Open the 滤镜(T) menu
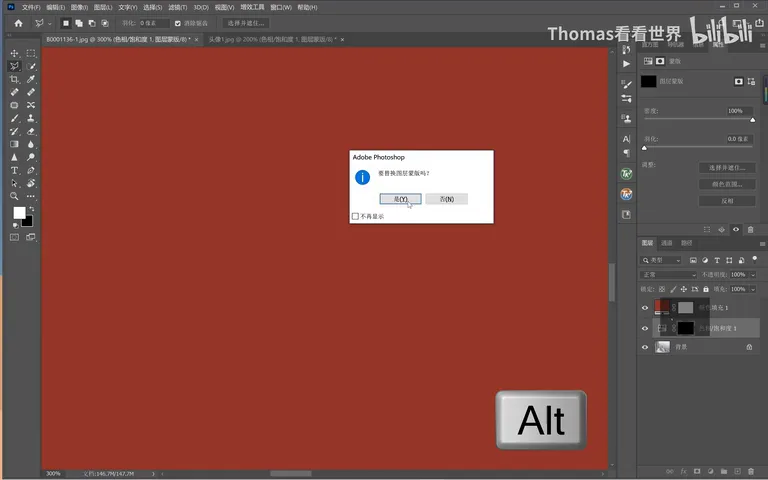768x480 pixels. (177, 7)
